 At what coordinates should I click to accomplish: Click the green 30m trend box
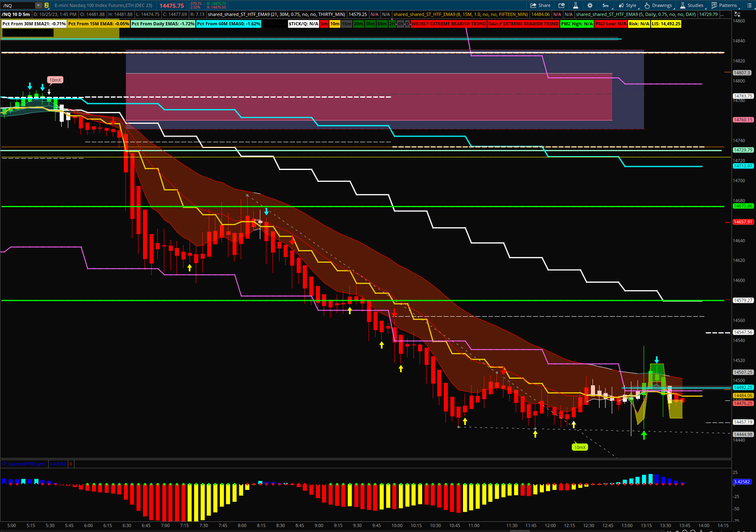370,23
